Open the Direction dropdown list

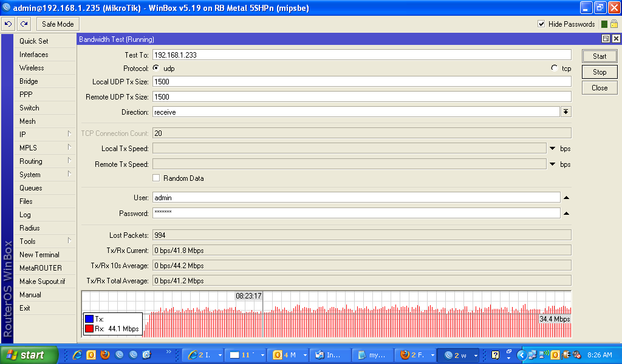point(566,112)
